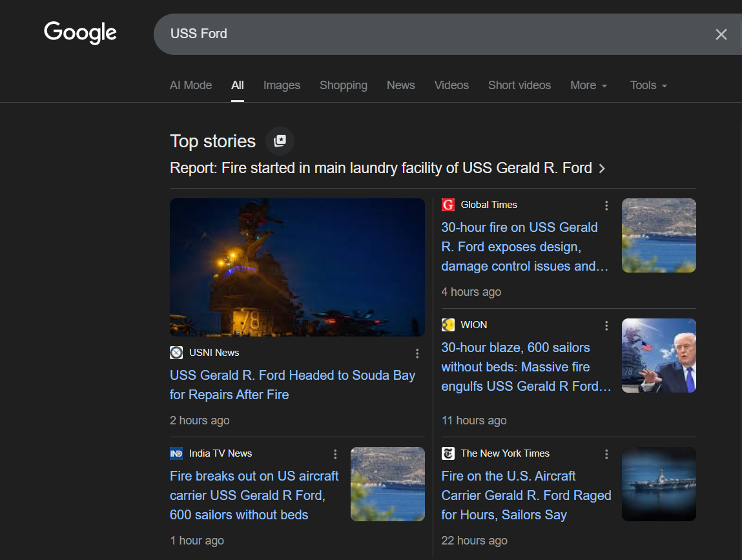Viewport: 742px width, 560px height.
Task: Clear the search box with X icon
Action: pyautogui.click(x=721, y=34)
